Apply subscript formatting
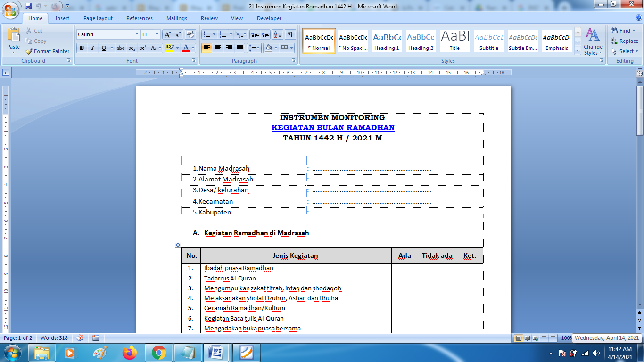 [x=132, y=48]
